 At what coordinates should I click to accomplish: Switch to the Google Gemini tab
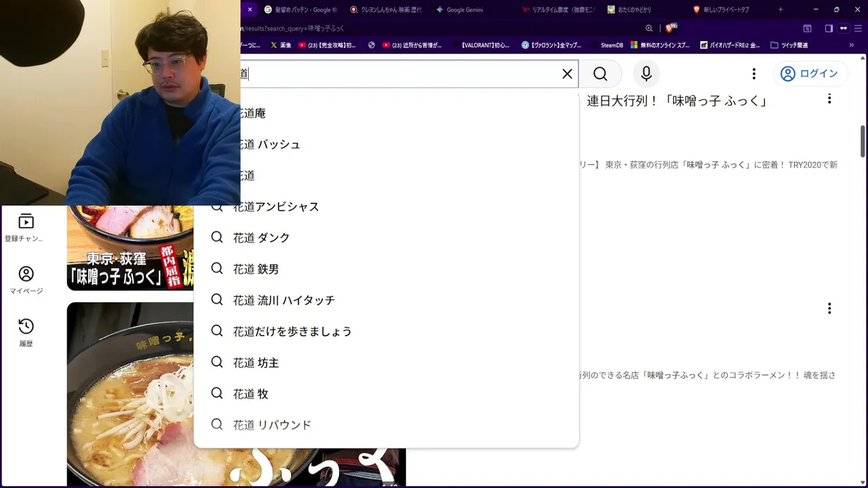473,9
